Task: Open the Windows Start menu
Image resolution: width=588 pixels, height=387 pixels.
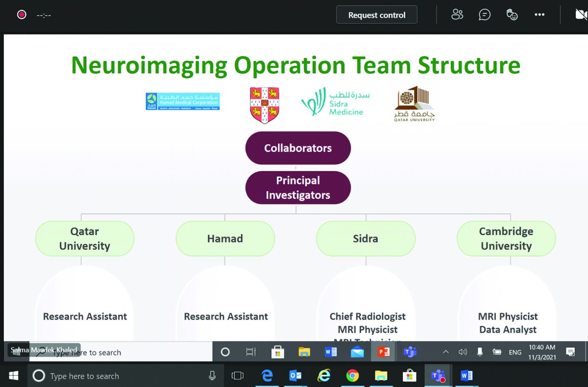Action: point(14,376)
